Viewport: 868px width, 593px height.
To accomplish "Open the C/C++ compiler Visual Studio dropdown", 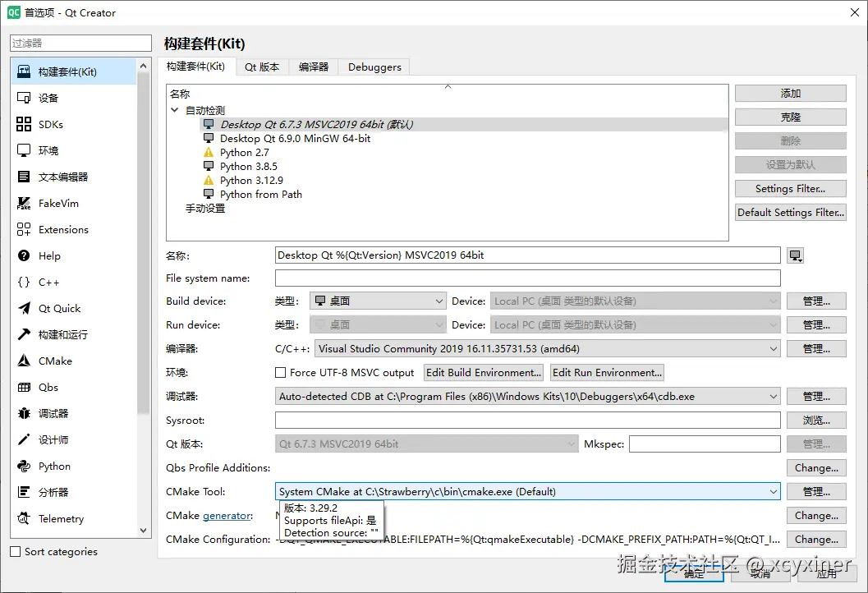I will (x=548, y=349).
